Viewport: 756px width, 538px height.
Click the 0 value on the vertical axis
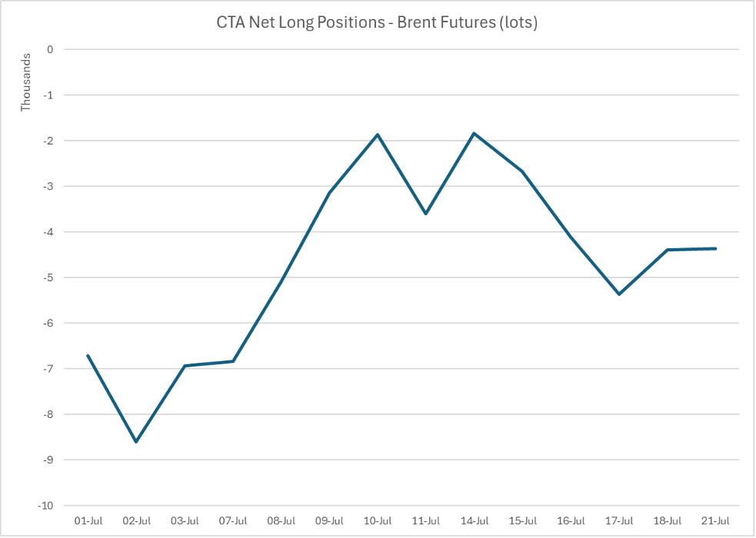51,49
